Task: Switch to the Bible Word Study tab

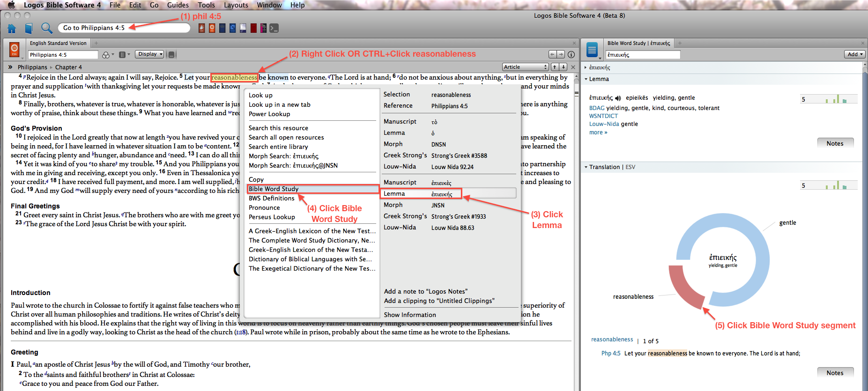Action: point(639,43)
